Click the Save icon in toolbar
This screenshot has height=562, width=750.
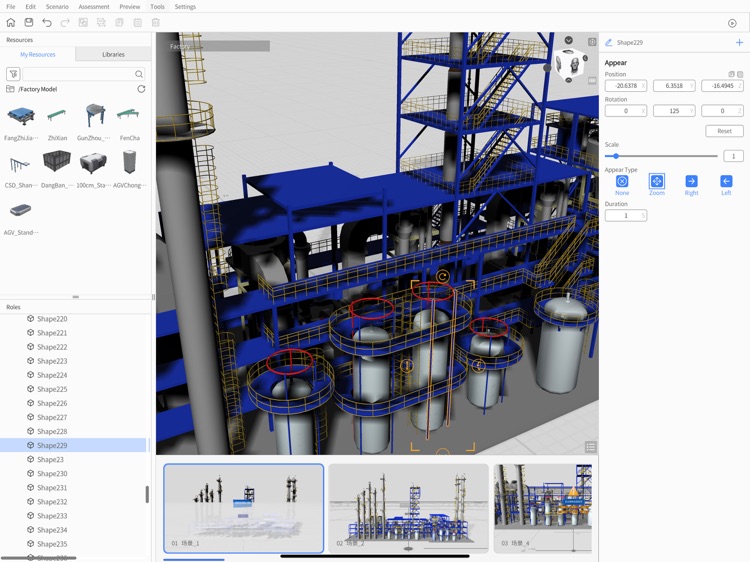click(29, 22)
